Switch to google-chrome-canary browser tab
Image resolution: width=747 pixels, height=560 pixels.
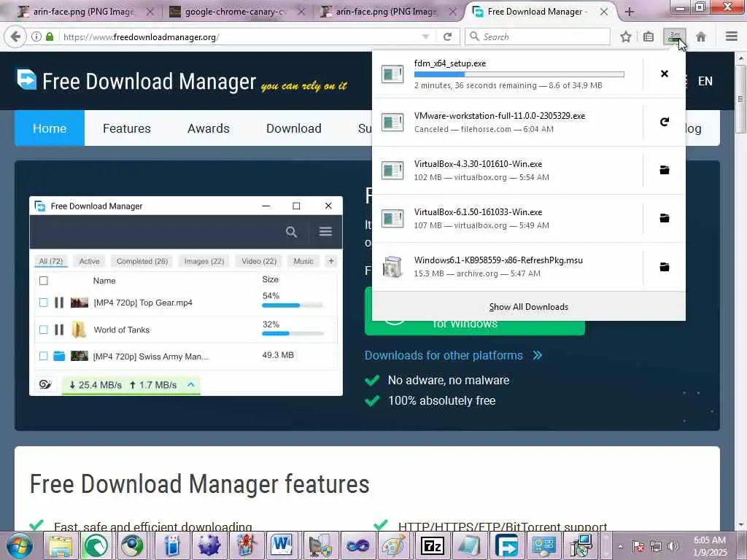236,12
